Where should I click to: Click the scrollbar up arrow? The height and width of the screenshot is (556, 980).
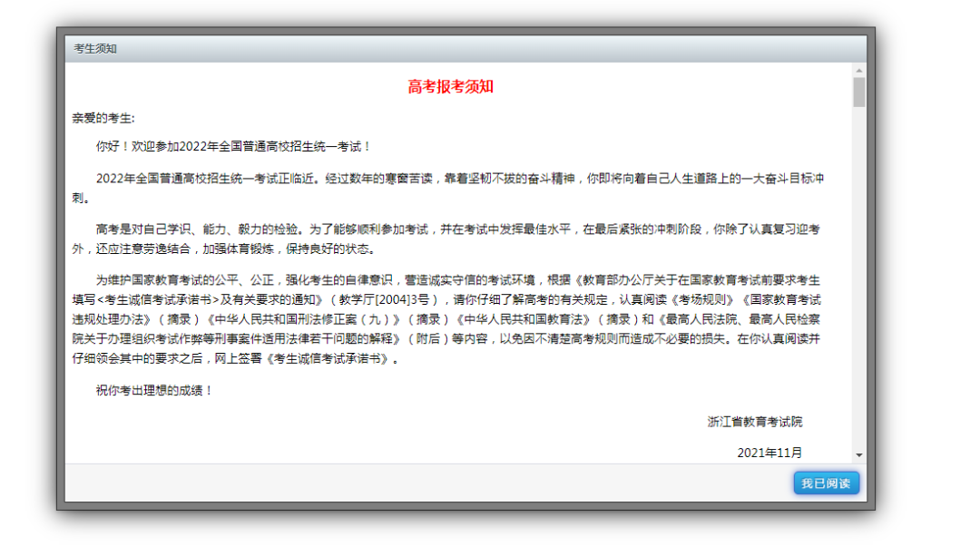click(x=858, y=70)
